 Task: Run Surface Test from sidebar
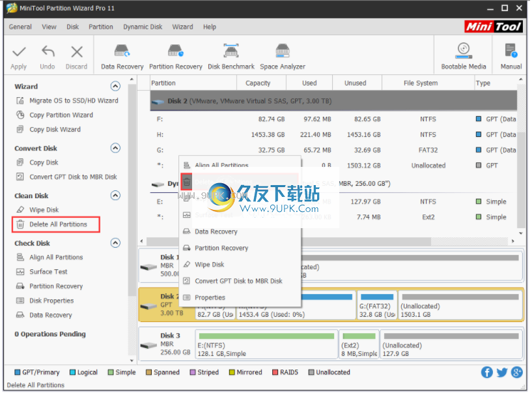click(x=48, y=272)
